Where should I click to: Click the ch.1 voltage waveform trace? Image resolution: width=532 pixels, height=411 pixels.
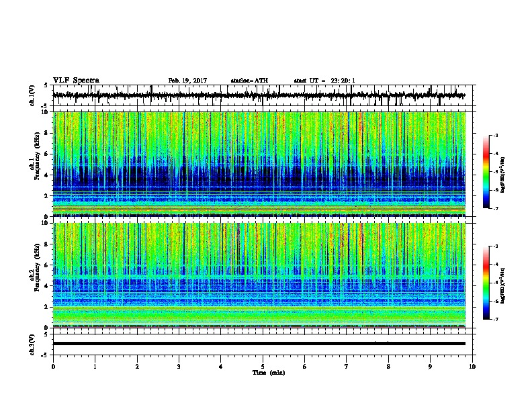click(259, 95)
